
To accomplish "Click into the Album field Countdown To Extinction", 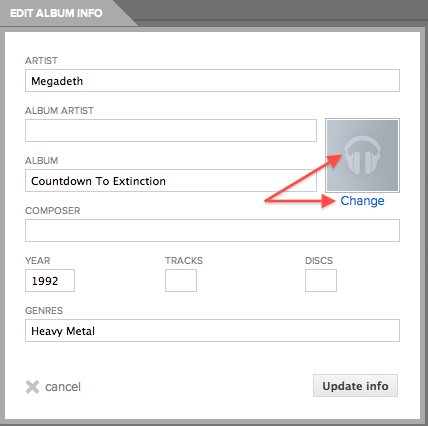I will (171, 180).
